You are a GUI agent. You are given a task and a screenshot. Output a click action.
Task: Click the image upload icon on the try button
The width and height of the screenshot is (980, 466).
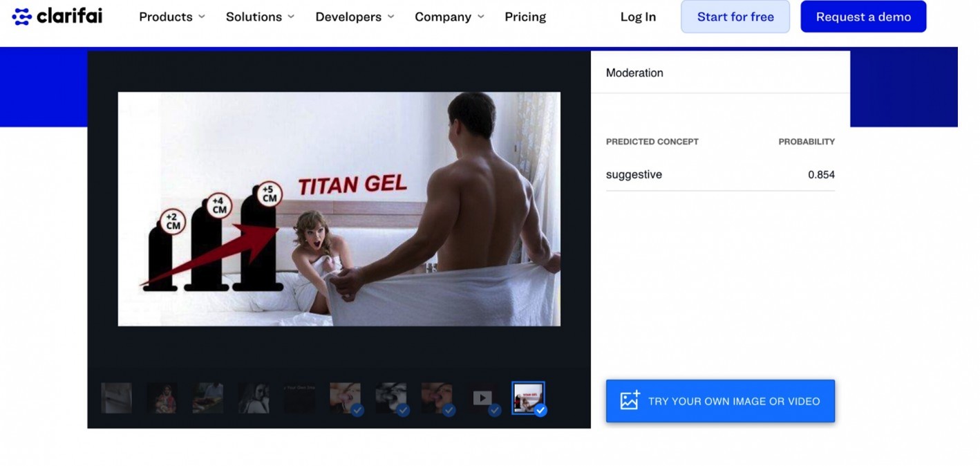[630, 400]
